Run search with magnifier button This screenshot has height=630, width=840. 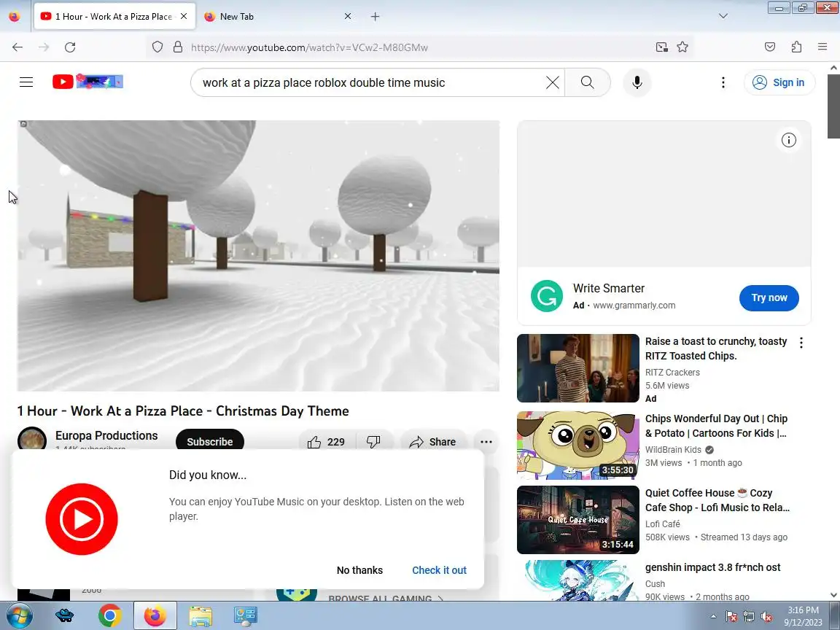pyautogui.click(x=588, y=82)
